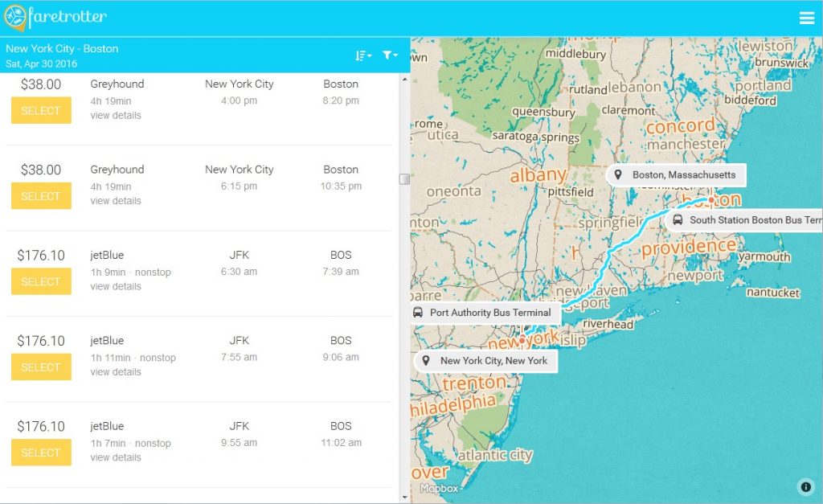823x504 pixels.
Task: Click the Port Authority Bus Terminal label
Action: tap(490, 313)
